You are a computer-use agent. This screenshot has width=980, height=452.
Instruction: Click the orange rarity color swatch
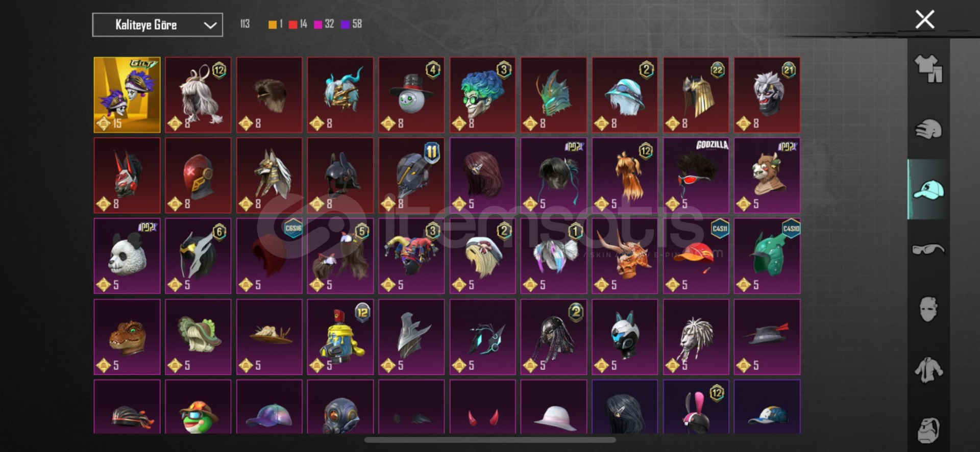click(273, 24)
